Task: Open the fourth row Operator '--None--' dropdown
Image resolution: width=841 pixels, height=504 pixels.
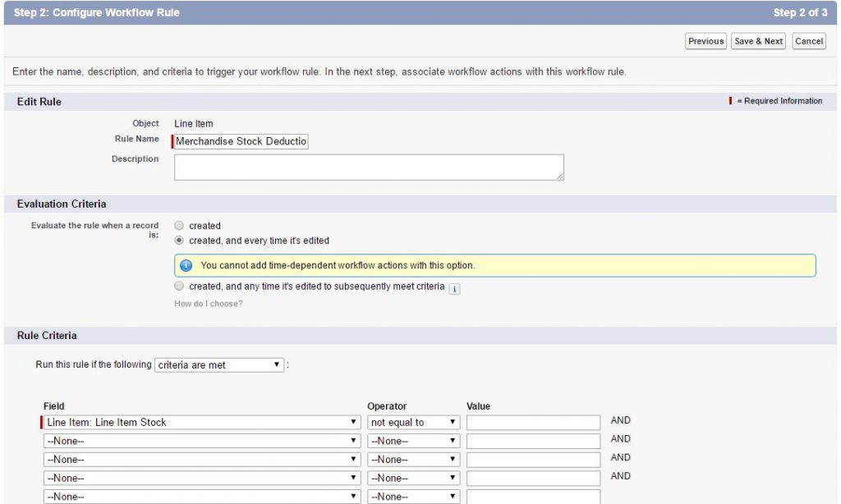Action: point(413,478)
